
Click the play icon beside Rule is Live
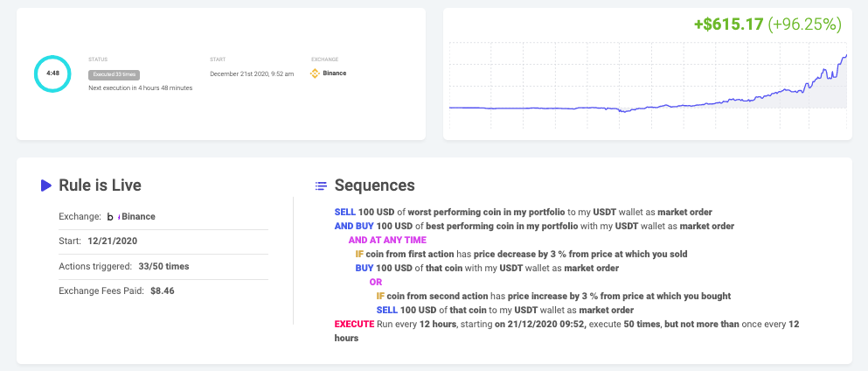click(46, 185)
